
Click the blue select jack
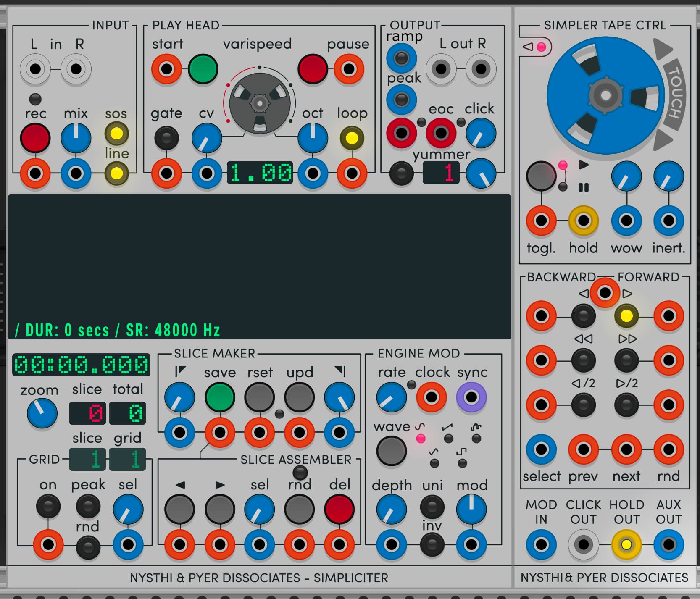[x=542, y=449]
